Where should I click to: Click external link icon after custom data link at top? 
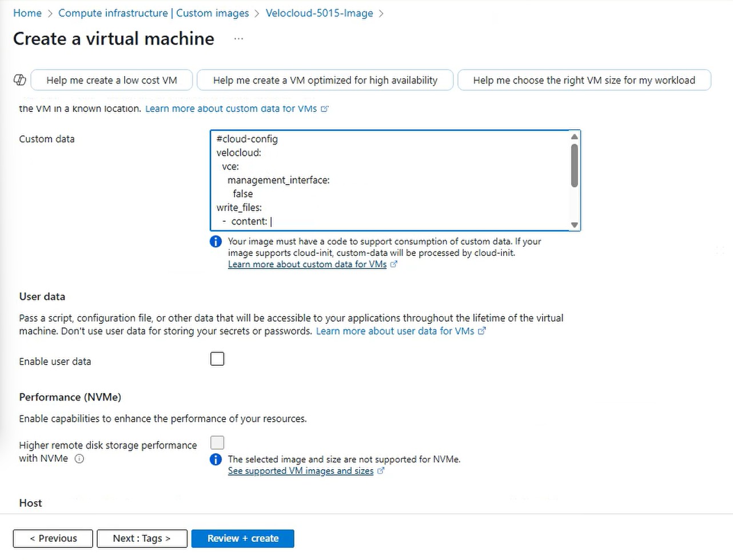point(325,109)
